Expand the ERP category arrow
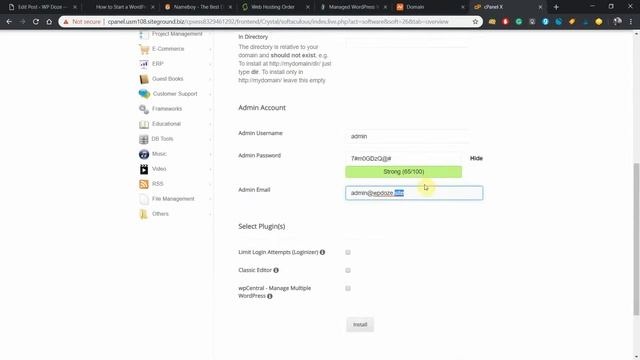The width and height of the screenshot is (640, 360). click(211, 64)
